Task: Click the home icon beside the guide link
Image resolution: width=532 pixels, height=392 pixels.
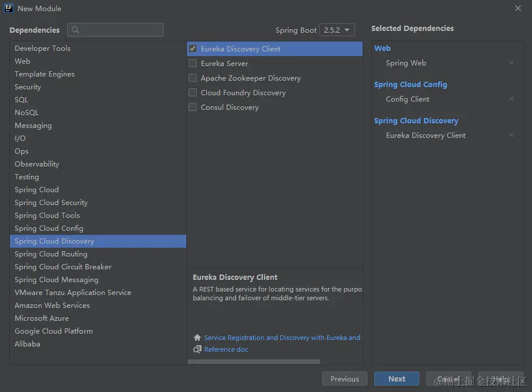Action: point(197,338)
